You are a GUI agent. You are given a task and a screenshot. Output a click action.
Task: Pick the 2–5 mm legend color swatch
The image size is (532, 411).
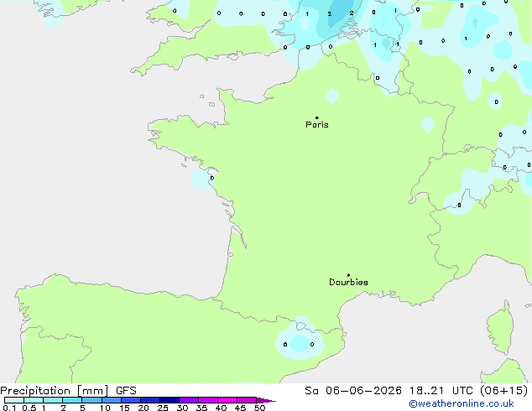[x=72, y=400]
